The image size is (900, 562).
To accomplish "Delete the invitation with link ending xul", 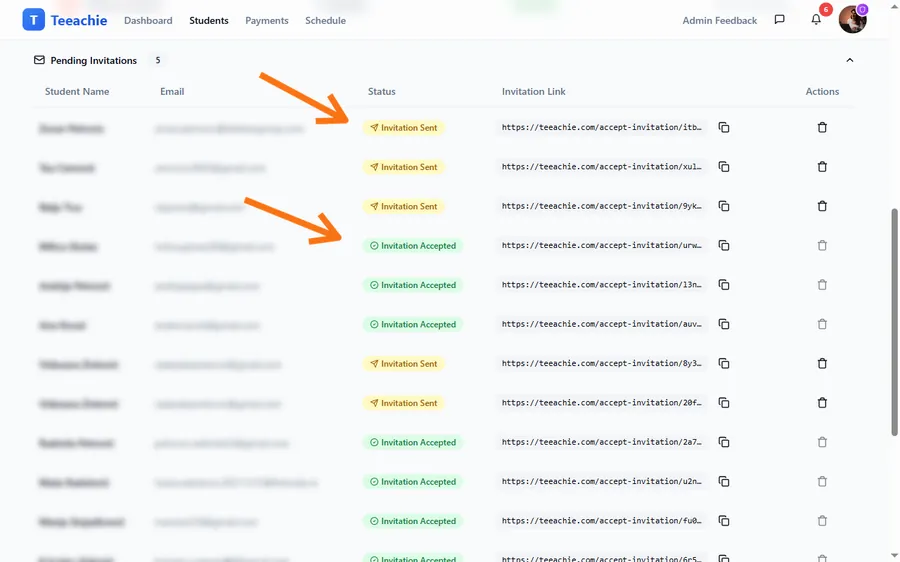I will 822,167.
